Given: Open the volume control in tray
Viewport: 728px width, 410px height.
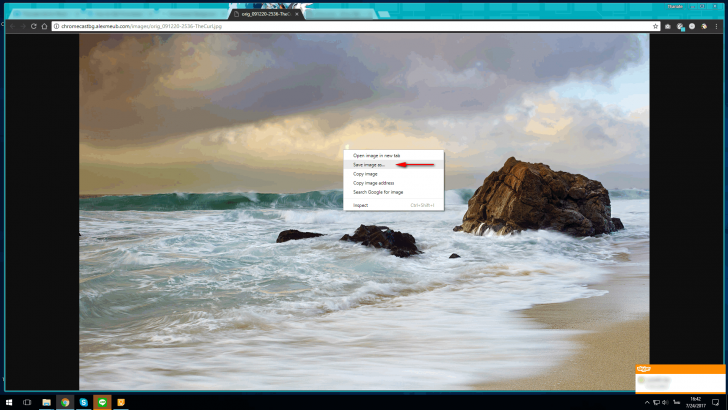Looking at the screenshot, I should point(665,403).
